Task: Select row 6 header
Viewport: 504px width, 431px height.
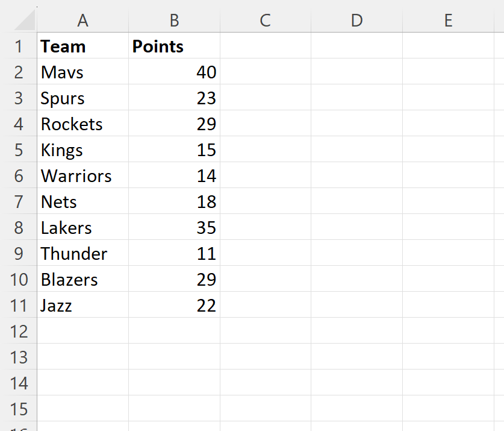Action: [x=19, y=175]
